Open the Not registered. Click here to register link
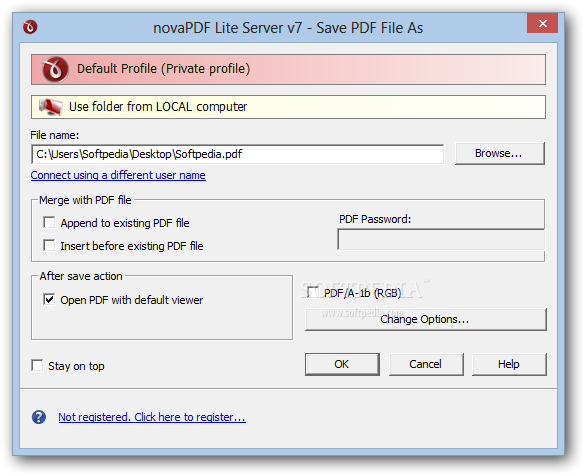585x476 pixels. (x=152, y=417)
